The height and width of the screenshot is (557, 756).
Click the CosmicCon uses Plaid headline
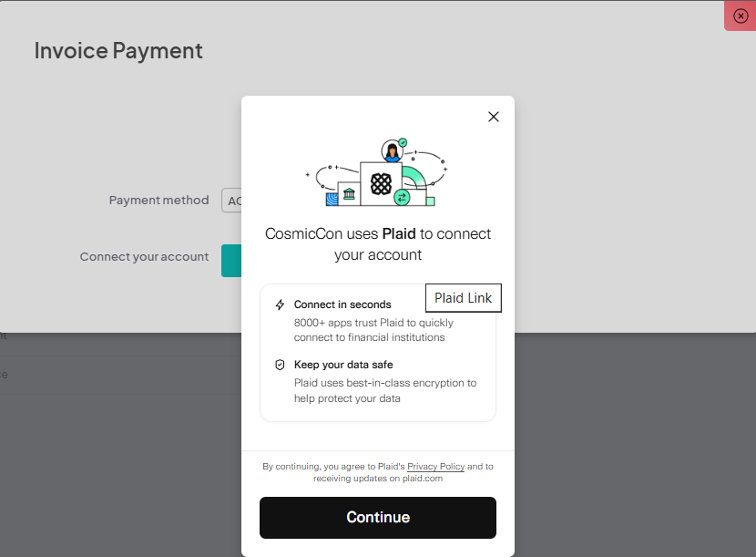[x=378, y=244]
